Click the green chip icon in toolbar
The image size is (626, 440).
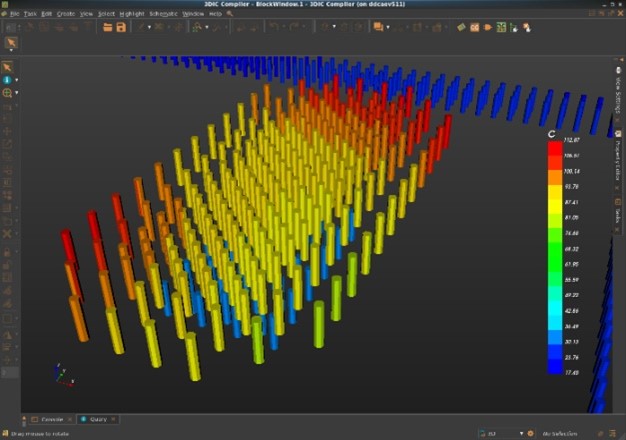point(461,27)
